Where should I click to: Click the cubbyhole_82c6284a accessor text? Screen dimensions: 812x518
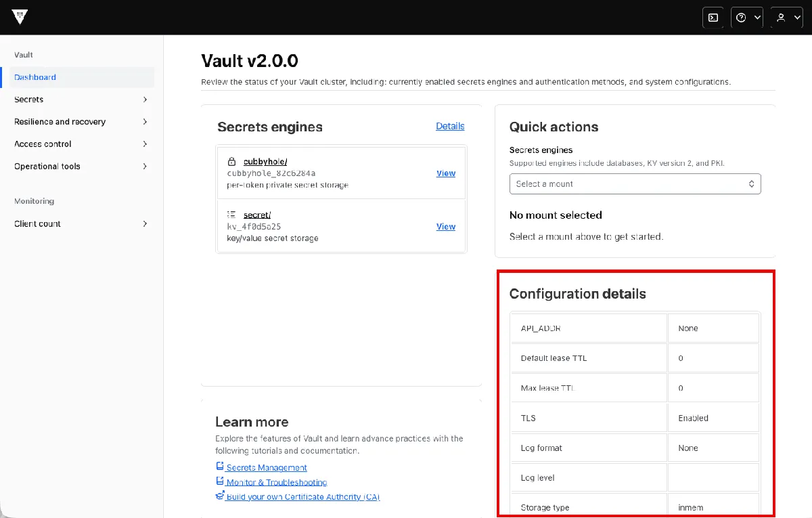pyautogui.click(x=271, y=173)
